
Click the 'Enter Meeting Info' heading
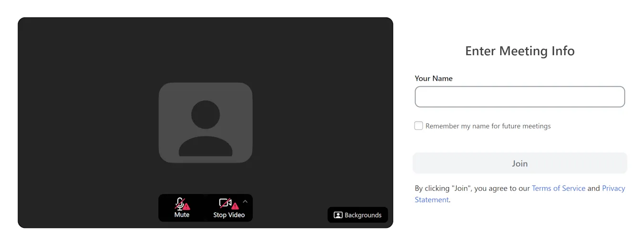click(x=519, y=51)
